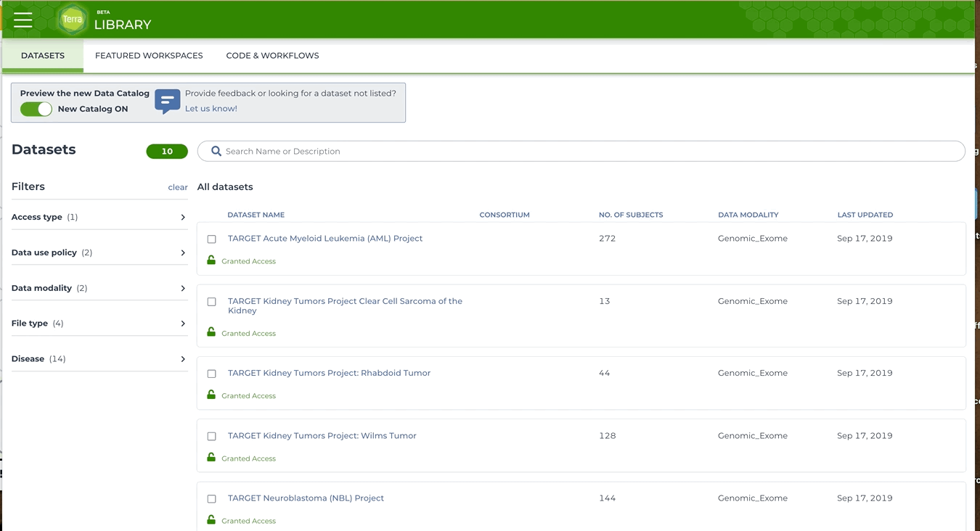Open the Code & Workflows tab
The width and height of the screenshot is (980, 531).
(x=272, y=56)
